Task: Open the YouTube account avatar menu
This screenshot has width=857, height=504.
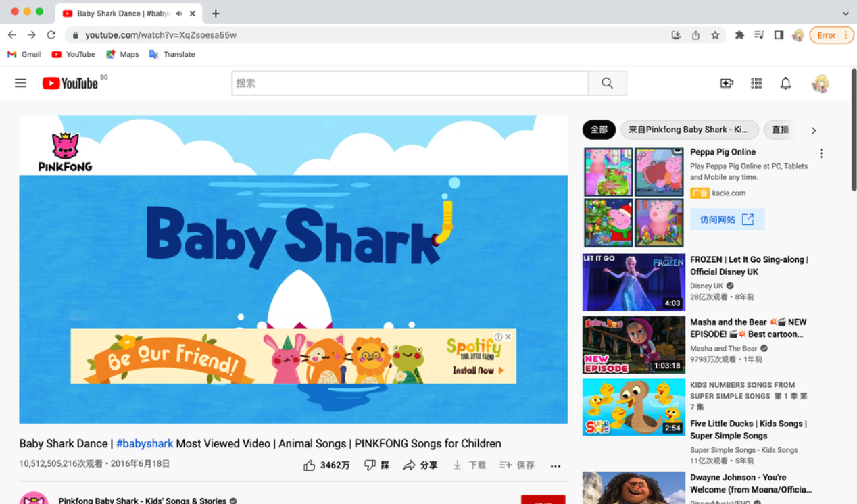Action: click(x=821, y=83)
